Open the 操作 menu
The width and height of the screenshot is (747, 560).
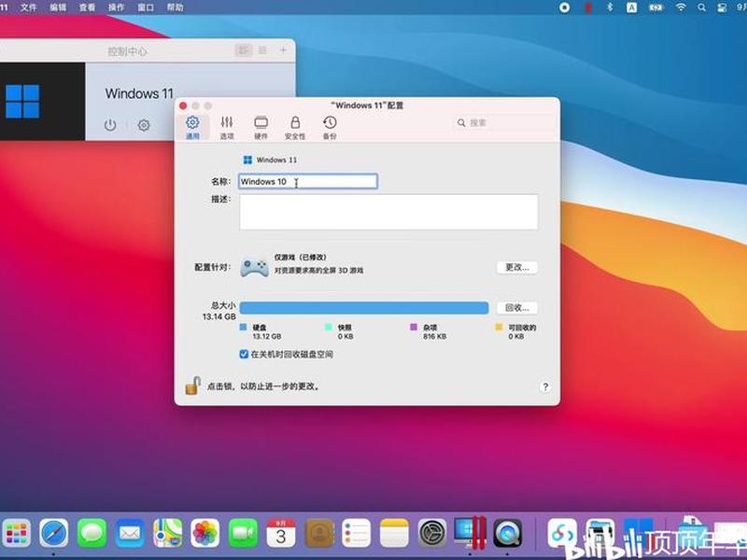pyautogui.click(x=116, y=7)
